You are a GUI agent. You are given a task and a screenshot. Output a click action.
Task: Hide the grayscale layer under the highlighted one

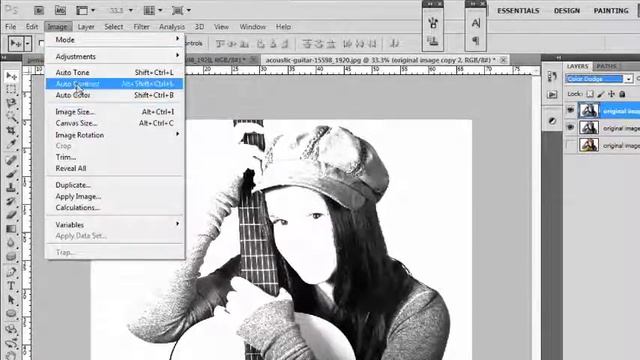tap(570, 128)
